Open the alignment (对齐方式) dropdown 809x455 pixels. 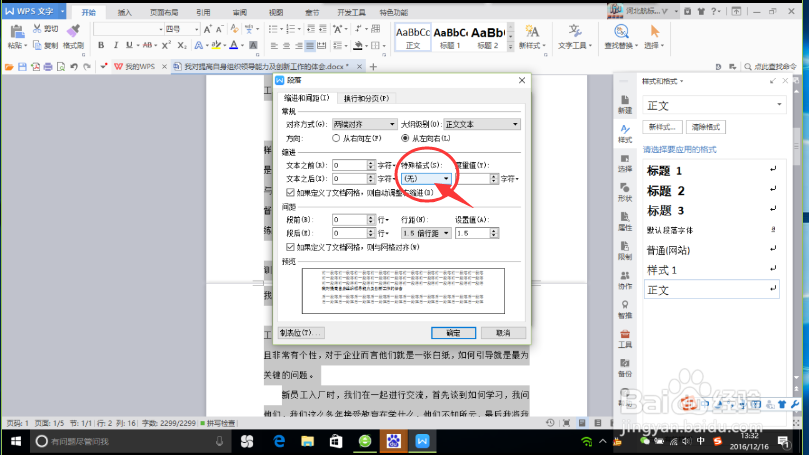[x=364, y=124]
